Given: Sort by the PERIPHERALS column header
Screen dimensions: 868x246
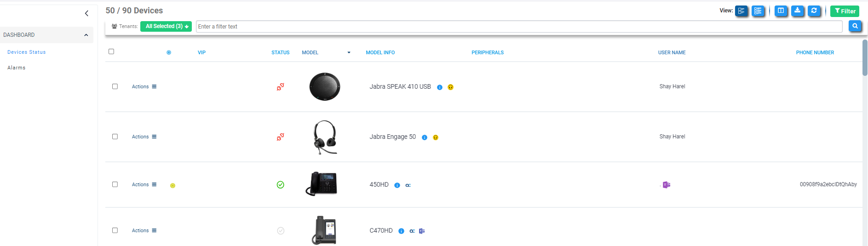Looking at the screenshot, I should tap(488, 52).
